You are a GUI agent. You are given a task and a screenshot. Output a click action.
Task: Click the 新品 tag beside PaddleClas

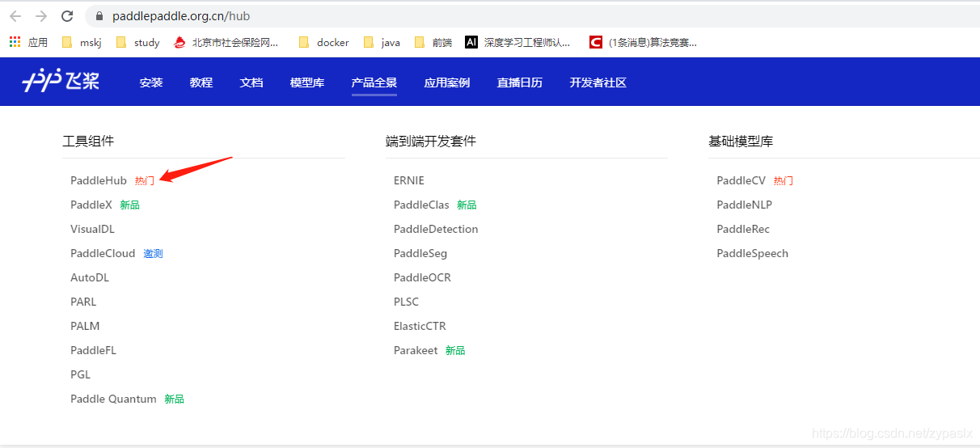coord(467,205)
